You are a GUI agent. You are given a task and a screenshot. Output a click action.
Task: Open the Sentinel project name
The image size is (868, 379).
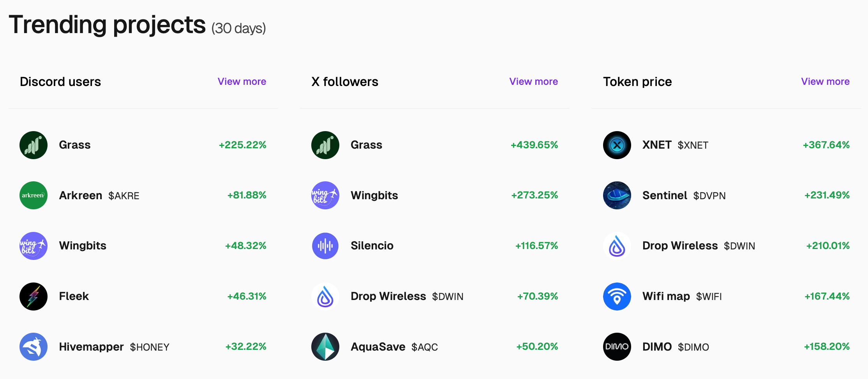click(665, 195)
